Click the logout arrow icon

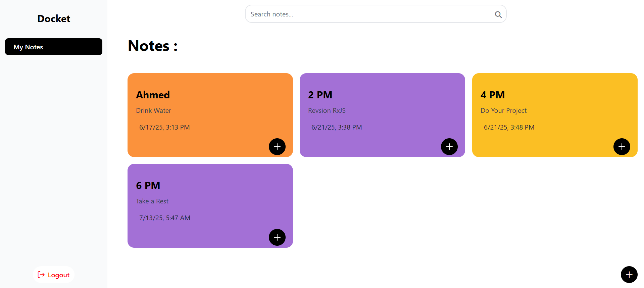tap(41, 275)
